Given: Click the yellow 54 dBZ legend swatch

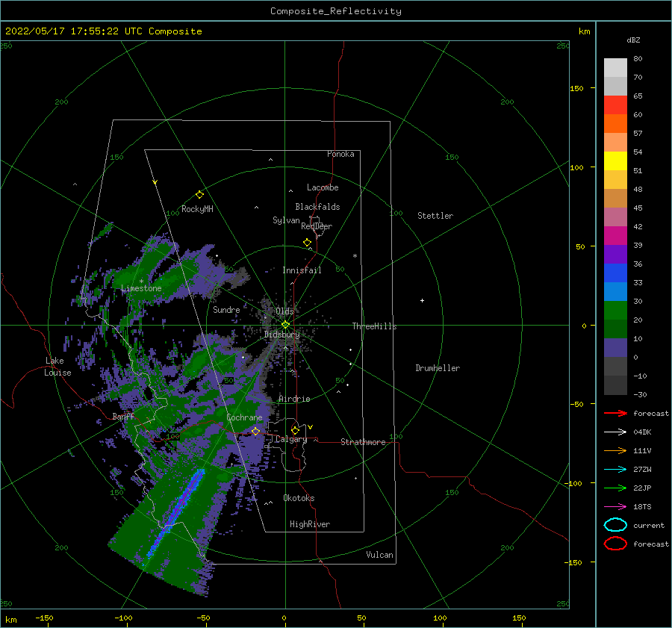Looking at the screenshot, I should 615,161.
